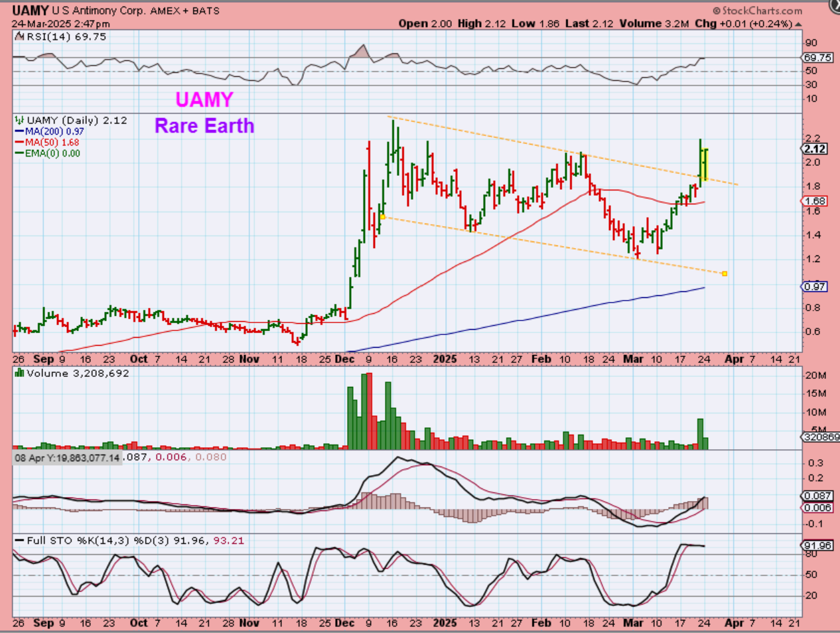Click the yellow highlighted latest candlestick

pyautogui.click(x=706, y=165)
